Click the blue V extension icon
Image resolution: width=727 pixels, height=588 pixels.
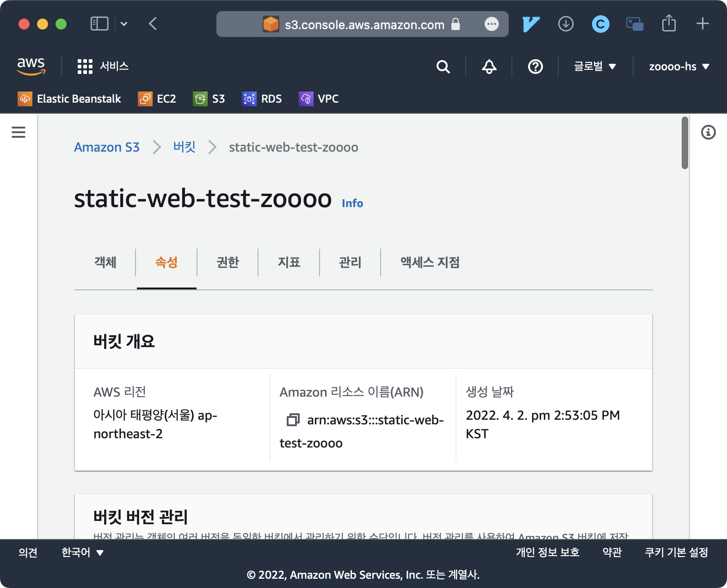click(x=531, y=24)
